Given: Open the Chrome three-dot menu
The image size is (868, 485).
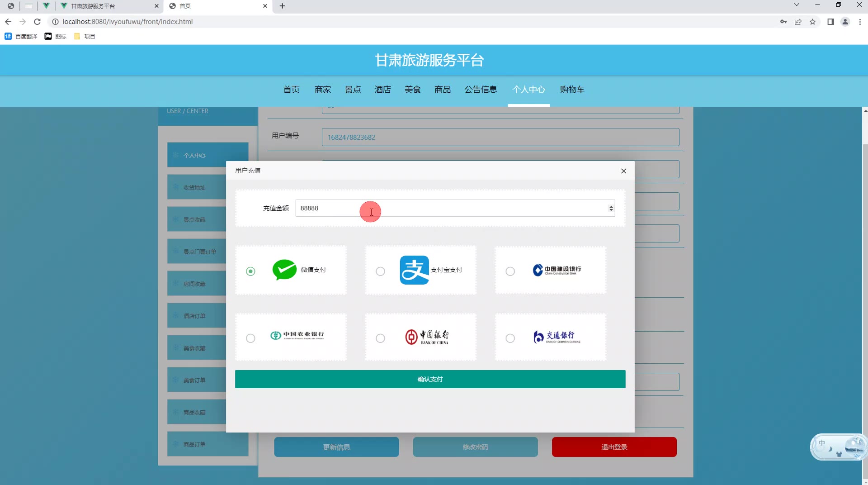Looking at the screenshot, I should 860,22.
